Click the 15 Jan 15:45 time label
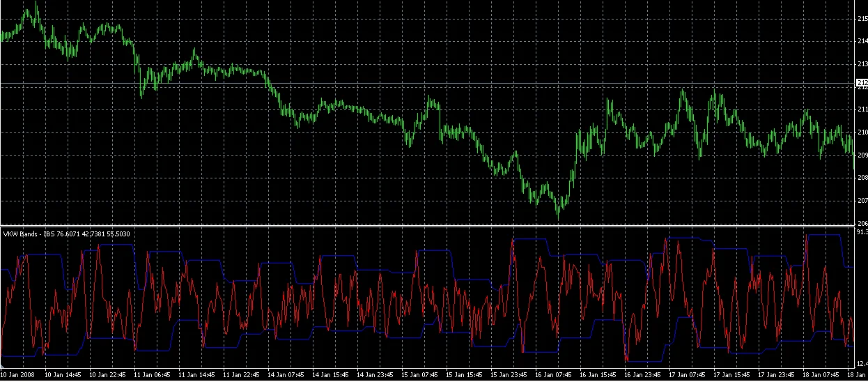Viewport: 868px width, 382px height. tap(464, 375)
